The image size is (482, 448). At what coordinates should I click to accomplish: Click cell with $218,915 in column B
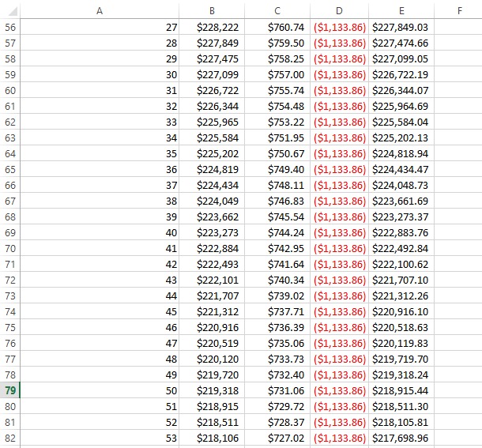[212, 406]
